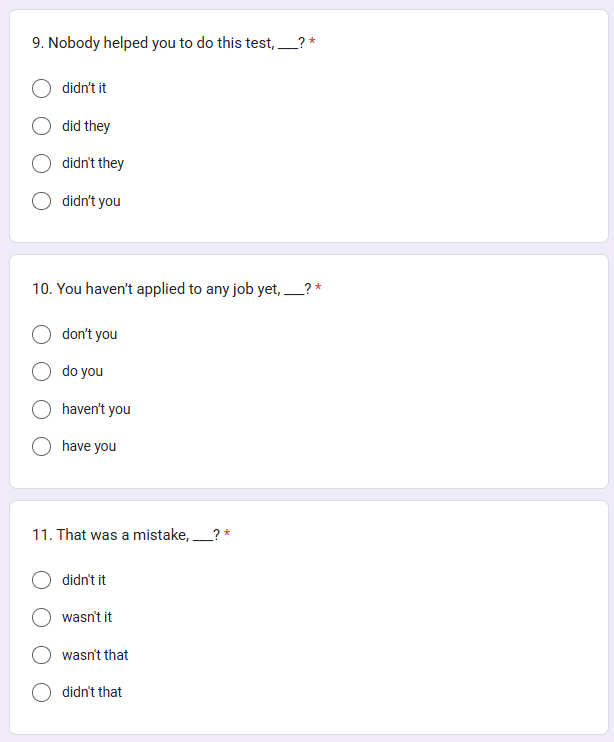
Task: Choose "did they" radio option
Action: [x=42, y=126]
